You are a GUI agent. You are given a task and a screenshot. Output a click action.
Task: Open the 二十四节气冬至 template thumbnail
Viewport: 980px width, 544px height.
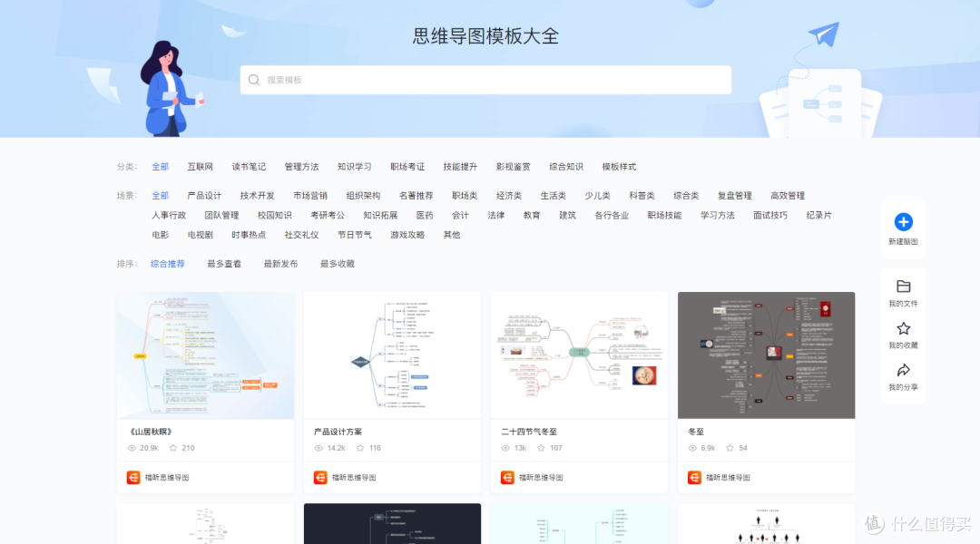point(579,355)
